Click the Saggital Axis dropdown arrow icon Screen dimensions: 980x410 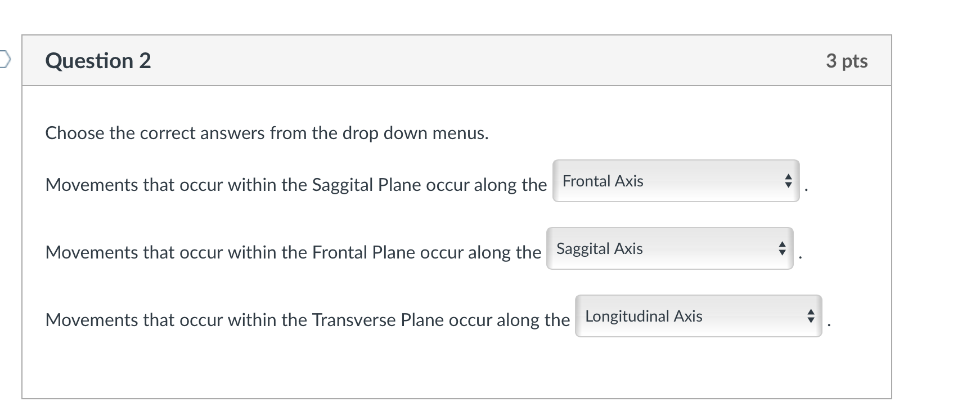click(781, 249)
